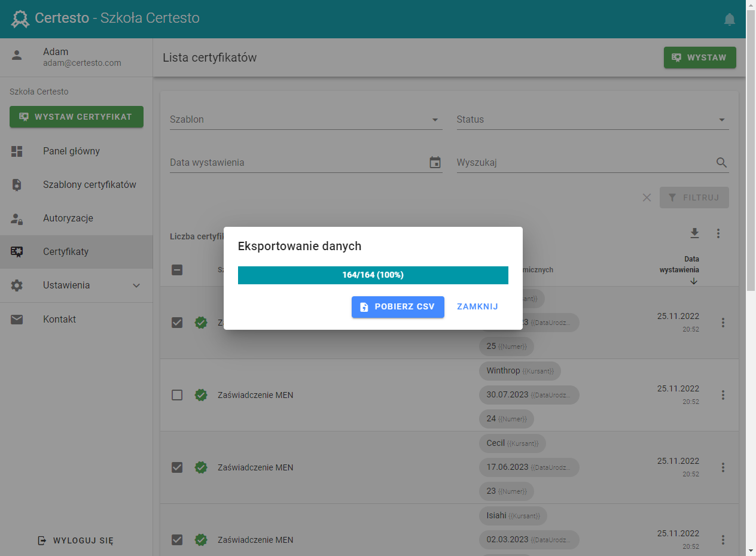
Task: Sort by date using the arrow icon
Action: click(694, 281)
